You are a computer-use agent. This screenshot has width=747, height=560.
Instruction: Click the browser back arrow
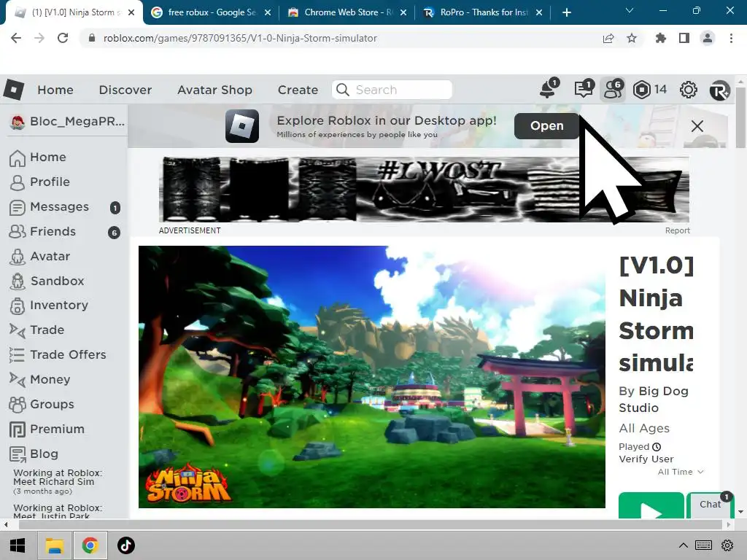point(16,38)
